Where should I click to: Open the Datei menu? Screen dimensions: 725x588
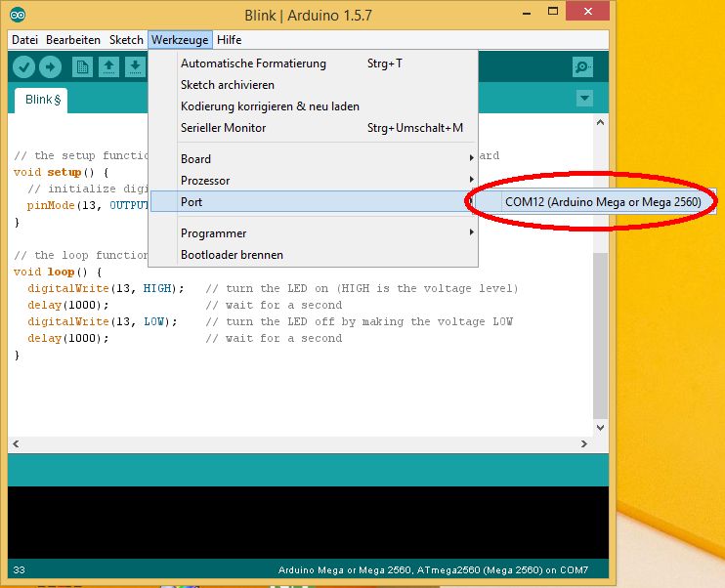pyautogui.click(x=25, y=40)
